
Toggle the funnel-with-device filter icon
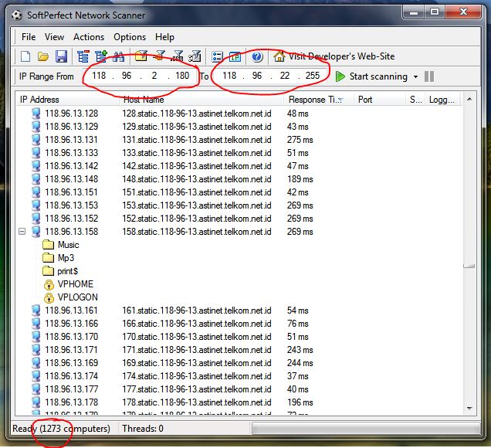pos(195,56)
